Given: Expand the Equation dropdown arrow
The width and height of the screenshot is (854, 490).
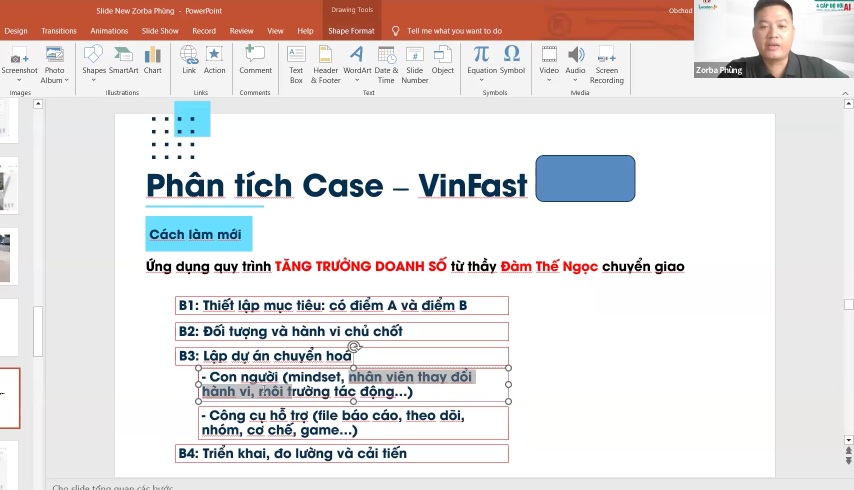Looking at the screenshot, I should 481,80.
